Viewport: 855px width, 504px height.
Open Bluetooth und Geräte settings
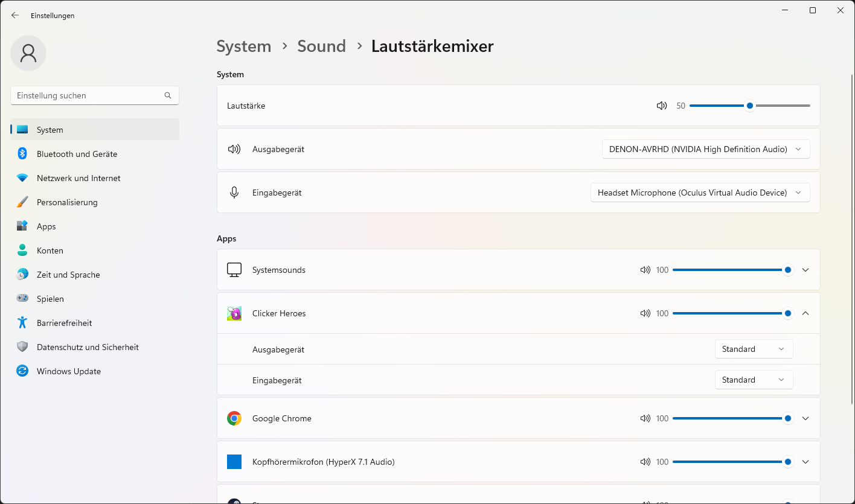[77, 154]
